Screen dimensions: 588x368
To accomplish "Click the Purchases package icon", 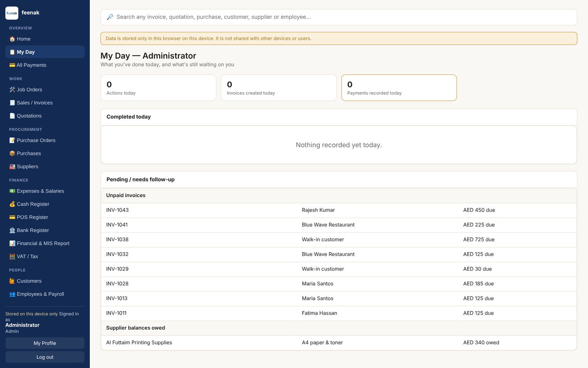I will tap(12, 153).
